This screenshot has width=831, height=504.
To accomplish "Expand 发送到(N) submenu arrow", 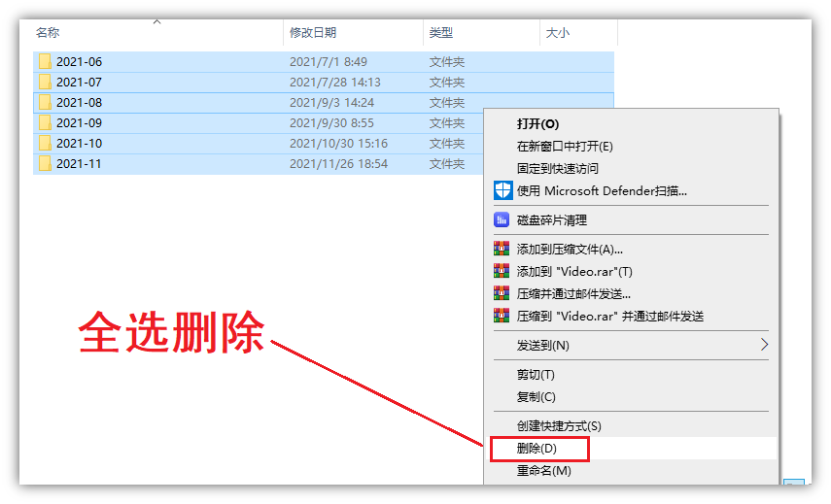I will pyautogui.click(x=764, y=345).
